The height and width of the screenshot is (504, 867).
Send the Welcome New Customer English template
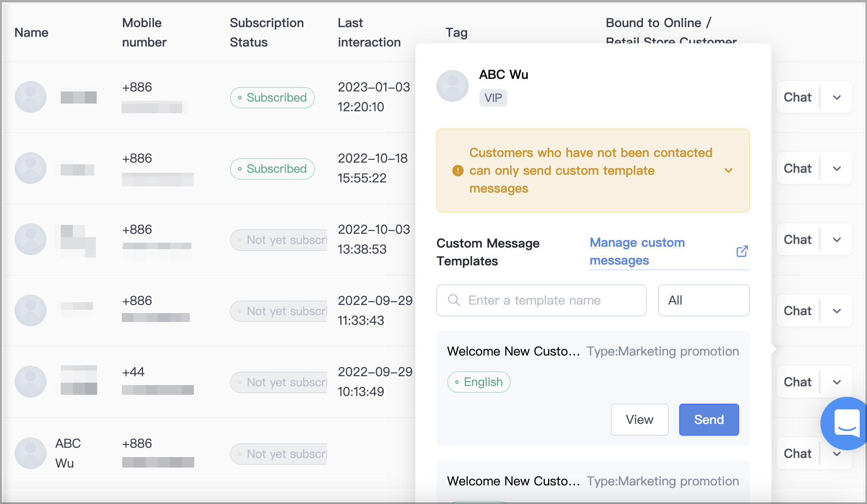(x=709, y=419)
